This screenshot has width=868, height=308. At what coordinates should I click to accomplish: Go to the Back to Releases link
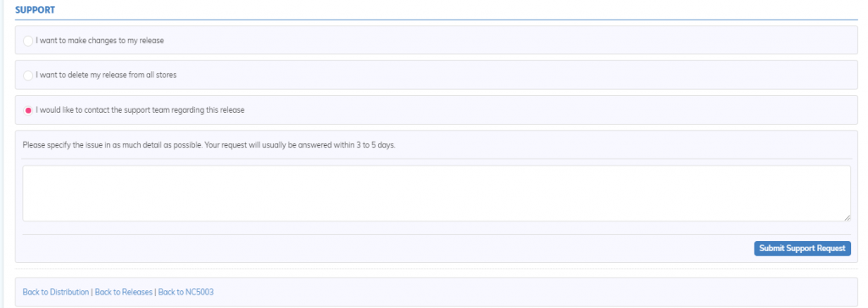coord(124,292)
